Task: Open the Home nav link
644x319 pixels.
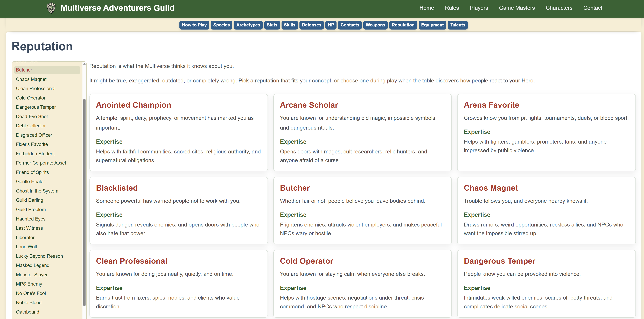Action: [x=426, y=8]
